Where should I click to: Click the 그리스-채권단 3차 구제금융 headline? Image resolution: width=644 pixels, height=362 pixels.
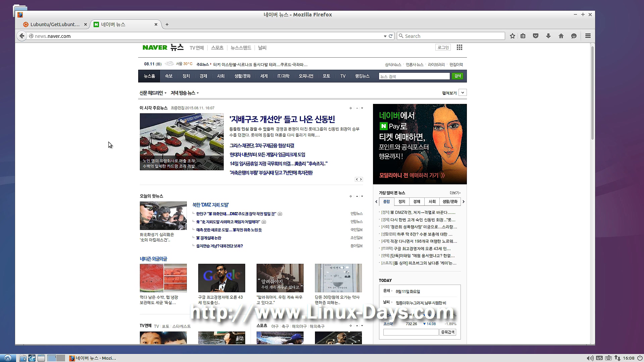click(x=262, y=145)
